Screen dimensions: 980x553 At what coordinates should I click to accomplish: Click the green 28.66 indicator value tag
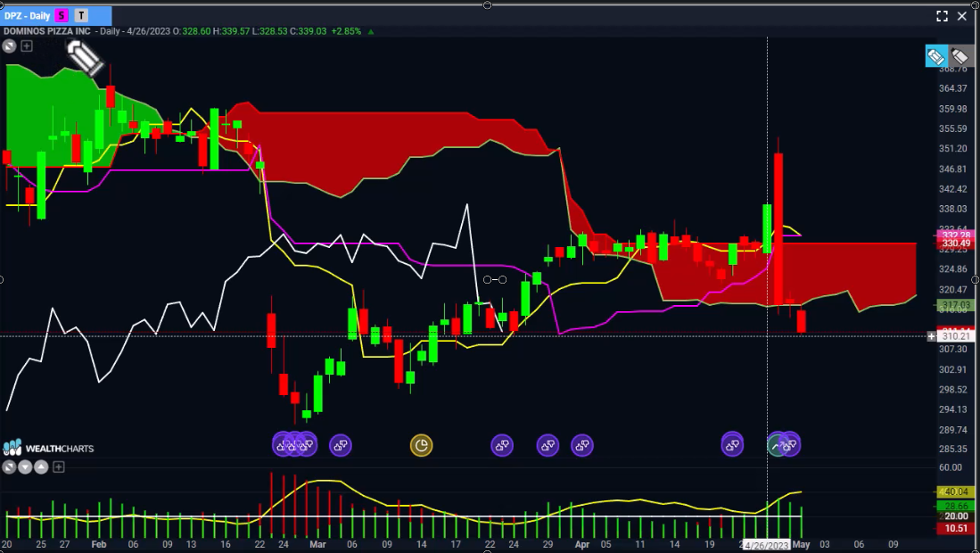(955, 506)
